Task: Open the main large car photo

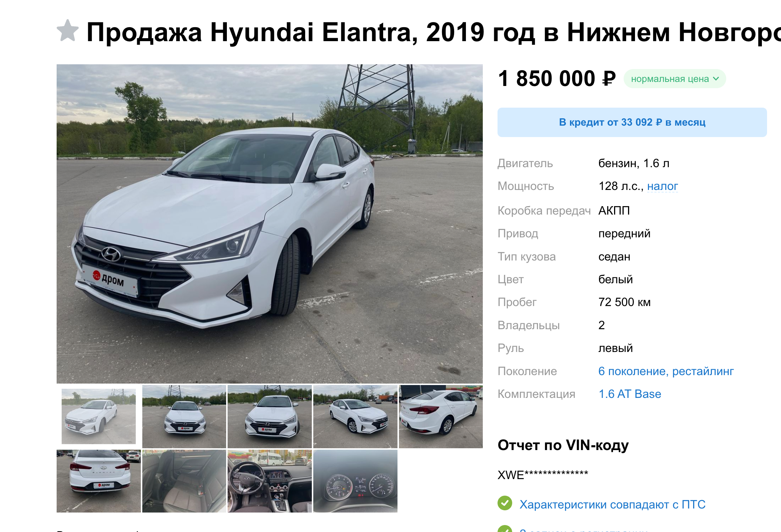Action: click(270, 224)
